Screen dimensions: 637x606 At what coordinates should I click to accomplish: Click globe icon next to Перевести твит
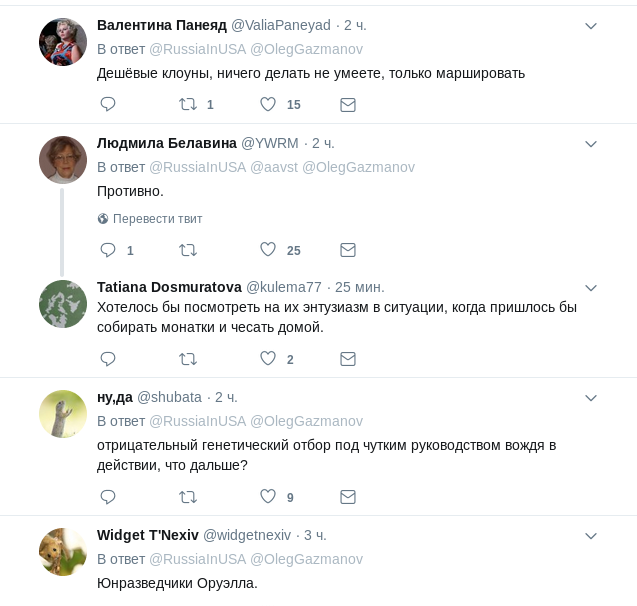[102, 218]
